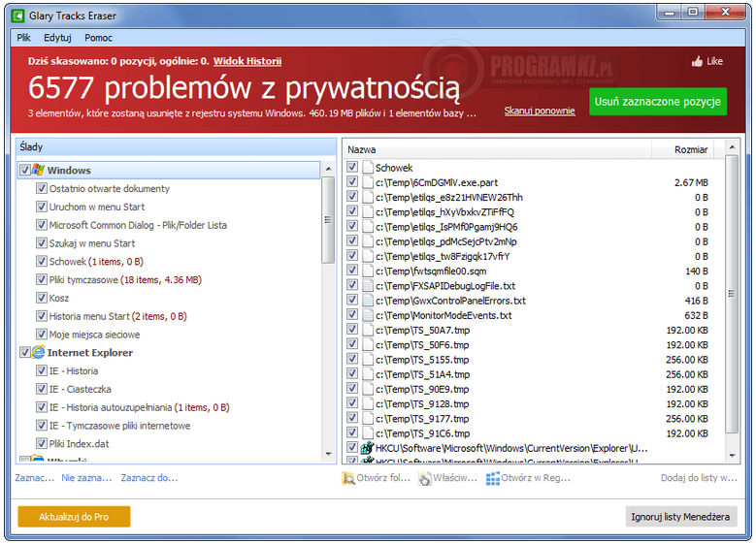This screenshot has height=543, width=756.
Task: Click the Nie zazna... deselect link
Action: (86, 478)
